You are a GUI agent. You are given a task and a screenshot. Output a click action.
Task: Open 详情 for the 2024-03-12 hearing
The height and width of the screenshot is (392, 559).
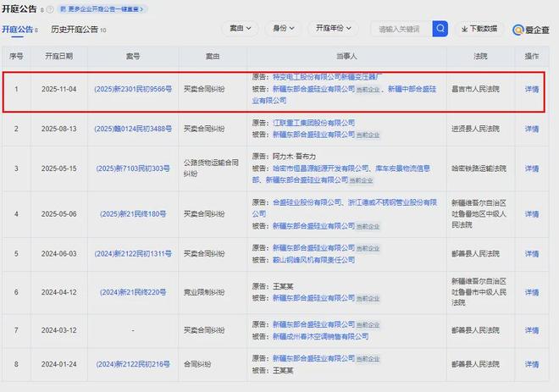click(x=532, y=330)
